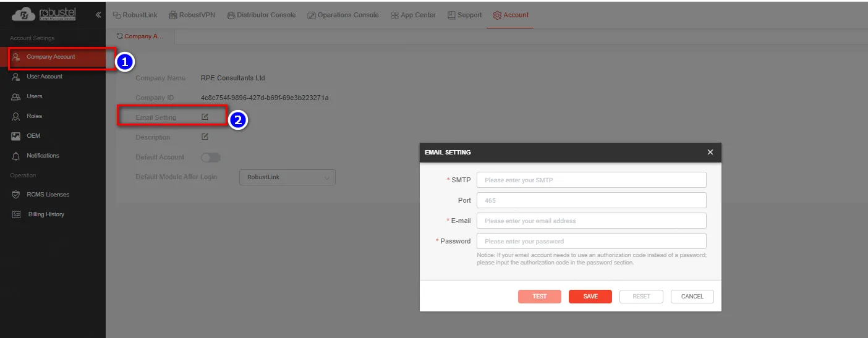868x338 pixels.
Task: Close the Email Setting dialog
Action: (710, 152)
